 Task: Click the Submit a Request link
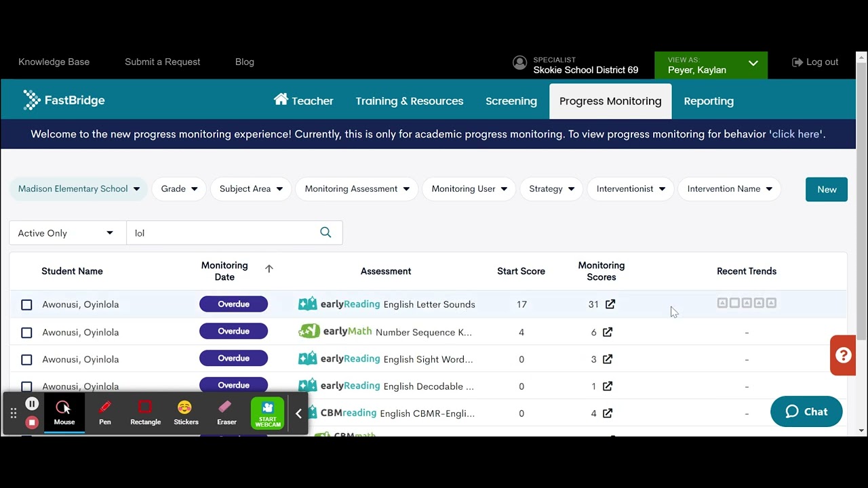point(162,62)
